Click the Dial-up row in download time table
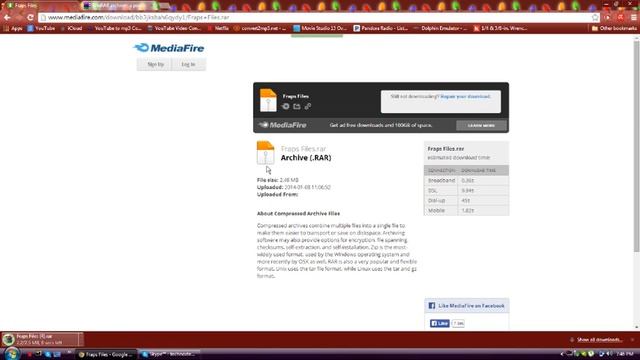640x360 pixels. click(466, 201)
